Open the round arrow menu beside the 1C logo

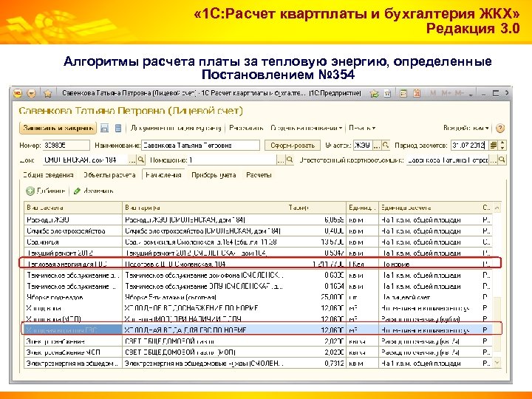point(32,93)
